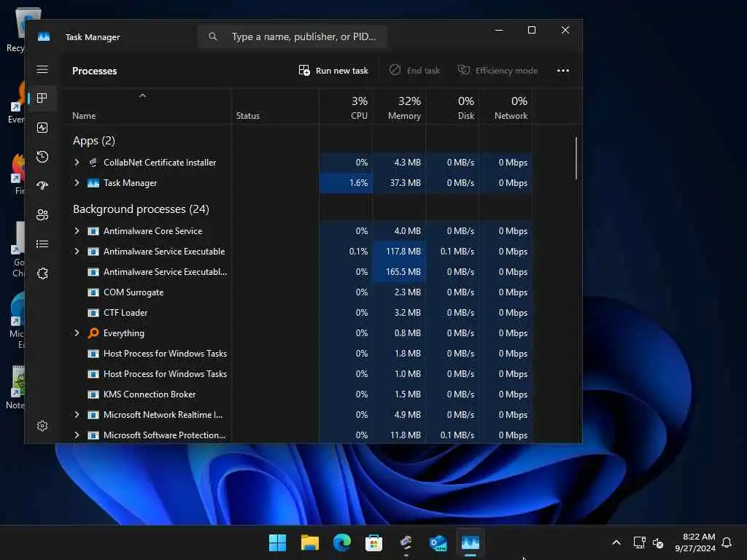
Task: Select the Processes sidebar icon
Action: point(42,98)
